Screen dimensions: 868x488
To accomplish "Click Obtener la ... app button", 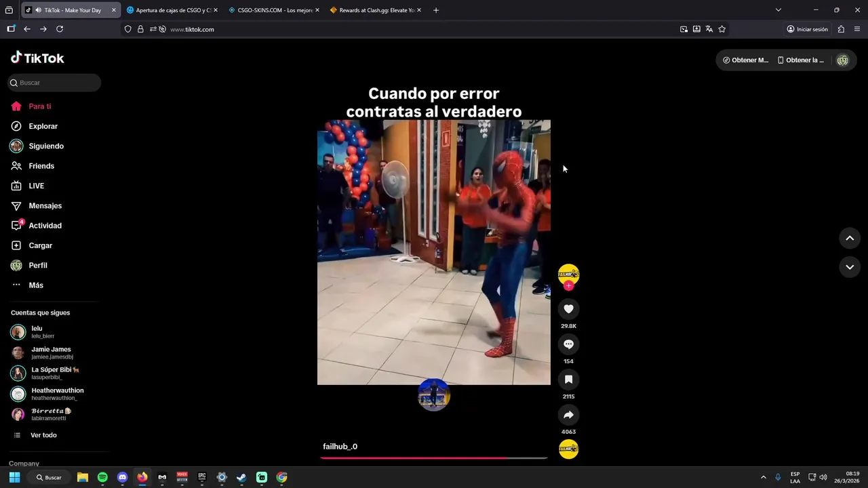I will (800, 60).
